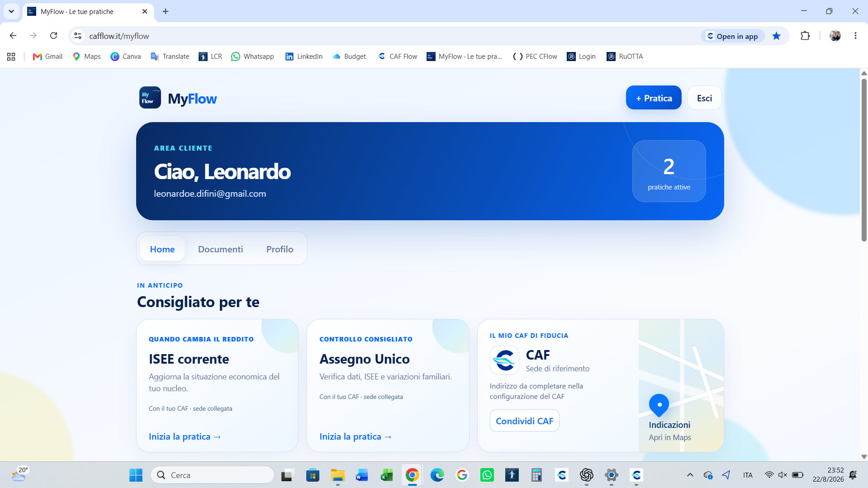Screen dimensions: 868x488
Task: Open the Apps grid bookmark icon
Action: point(11,57)
